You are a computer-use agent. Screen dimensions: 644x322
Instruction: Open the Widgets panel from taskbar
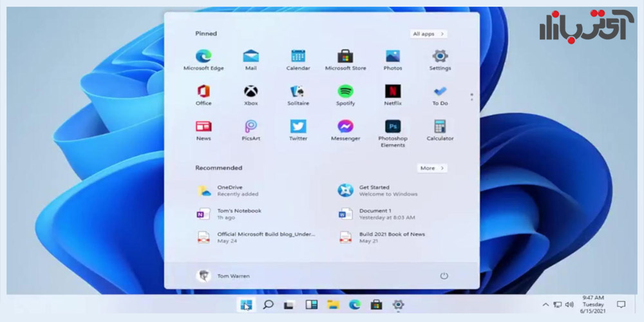311,305
